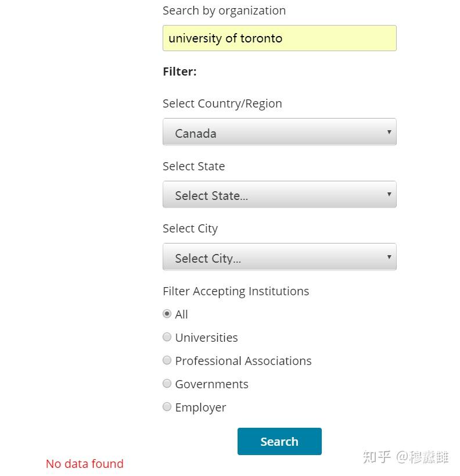Choose the Professional Associations filter

click(x=167, y=360)
